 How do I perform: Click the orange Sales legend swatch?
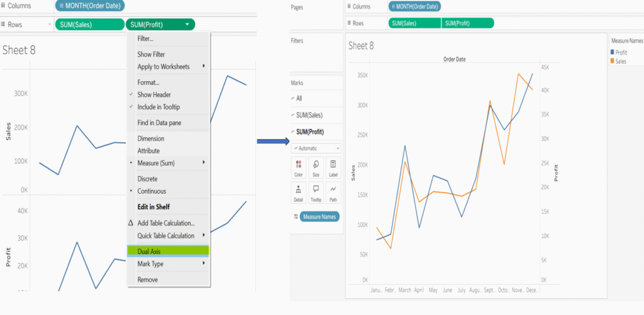tap(613, 61)
